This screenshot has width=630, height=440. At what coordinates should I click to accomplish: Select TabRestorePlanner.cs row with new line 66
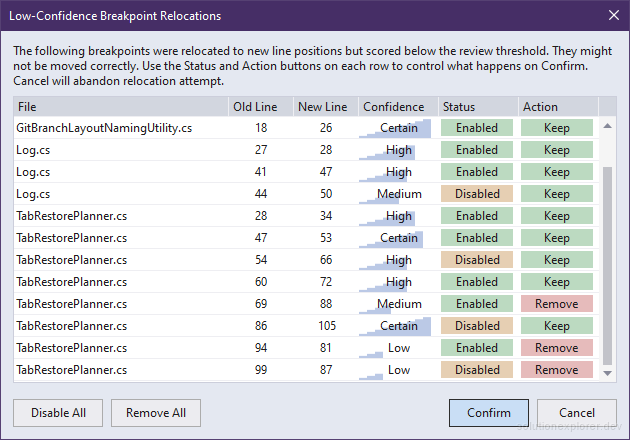(x=306, y=260)
